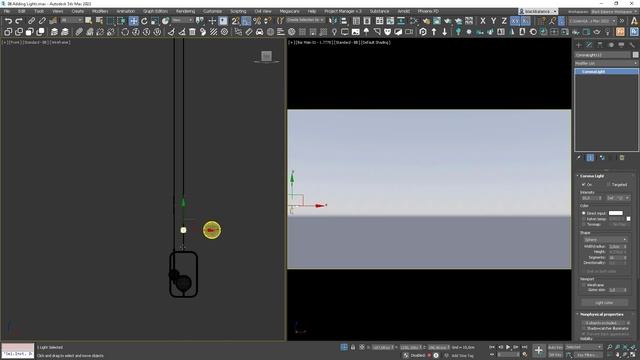The image size is (640, 360).
Task: Click the Go to End playback button
Action: click(x=524, y=347)
